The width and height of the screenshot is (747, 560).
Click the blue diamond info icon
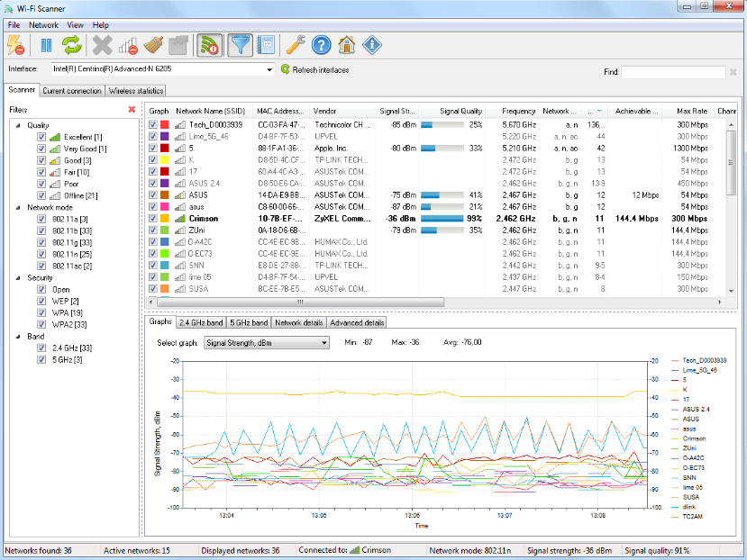371,45
